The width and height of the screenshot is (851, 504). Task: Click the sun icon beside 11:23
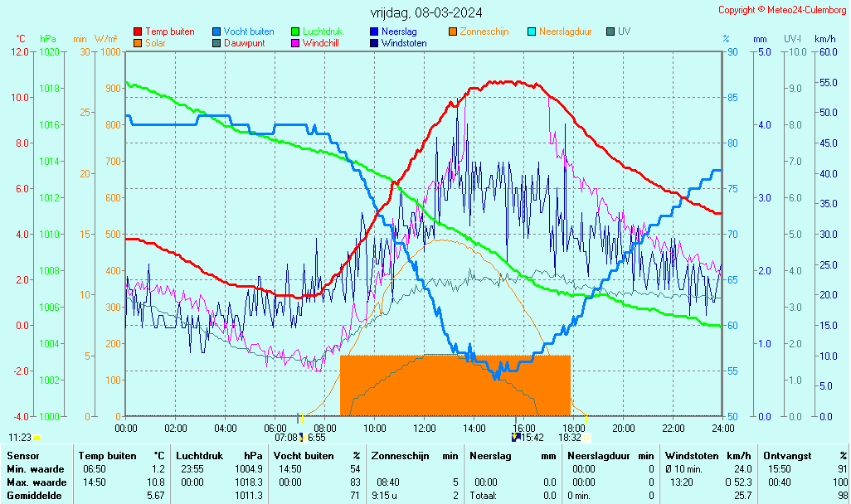tap(37, 437)
